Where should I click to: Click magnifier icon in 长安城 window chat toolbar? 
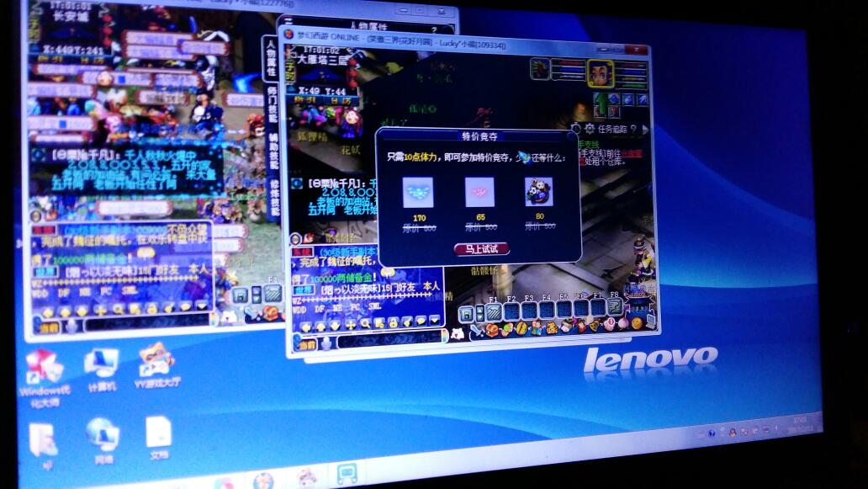[x=118, y=310]
